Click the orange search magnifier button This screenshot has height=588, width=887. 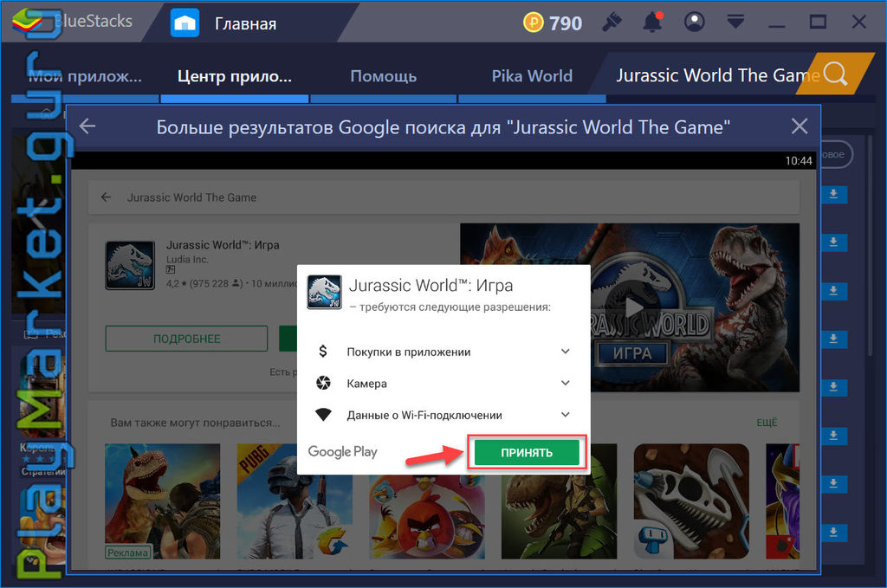[x=835, y=74]
